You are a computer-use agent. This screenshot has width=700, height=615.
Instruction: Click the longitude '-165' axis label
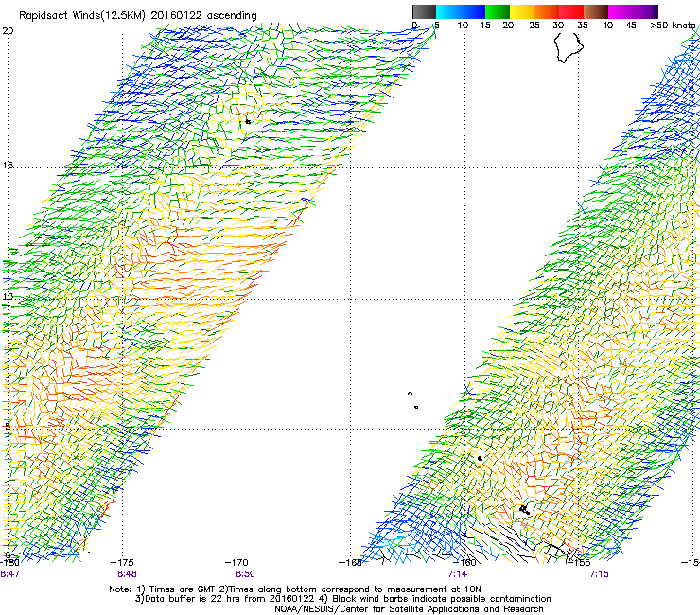(350, 562)
